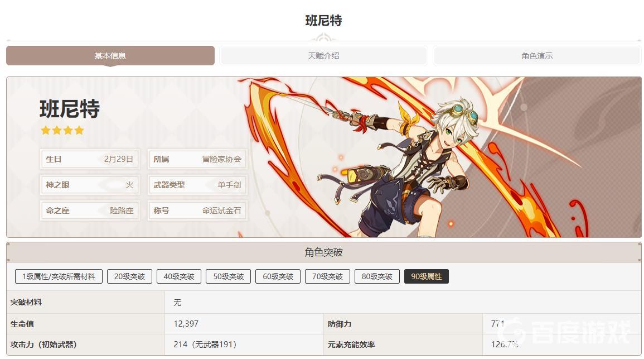Select the 60级突破 stage
644x359 pixels.
[278, 276]
